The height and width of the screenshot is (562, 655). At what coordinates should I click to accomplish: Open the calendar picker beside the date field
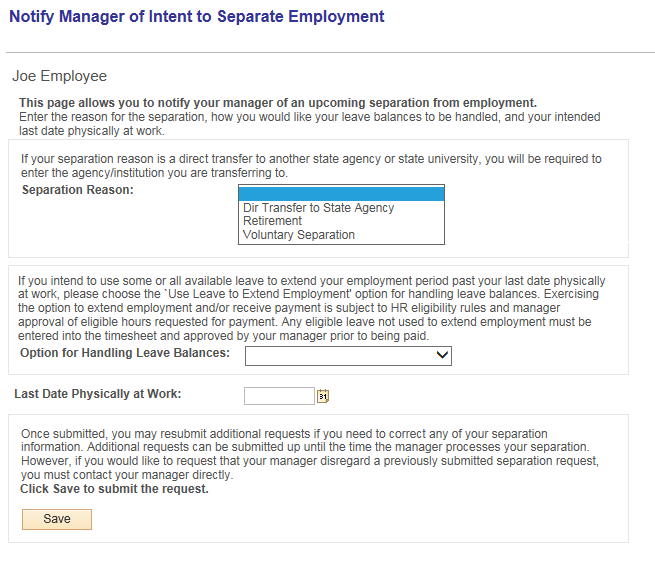coord(322,396)
